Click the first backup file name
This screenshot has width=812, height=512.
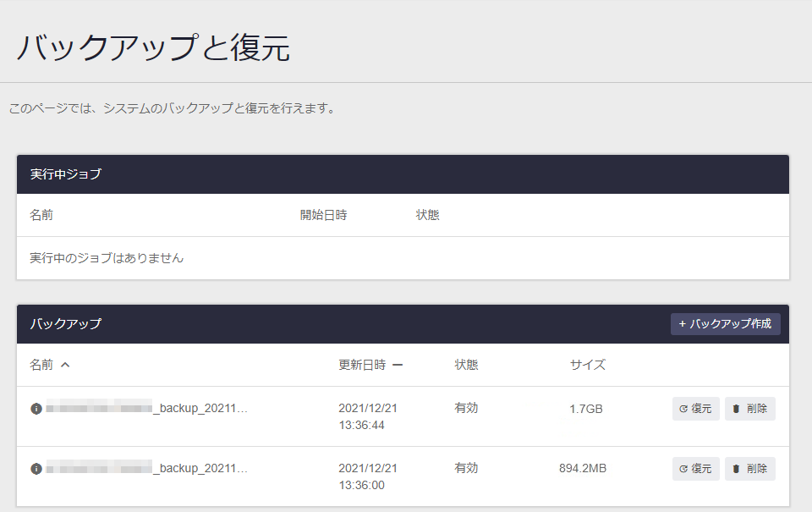146,409
